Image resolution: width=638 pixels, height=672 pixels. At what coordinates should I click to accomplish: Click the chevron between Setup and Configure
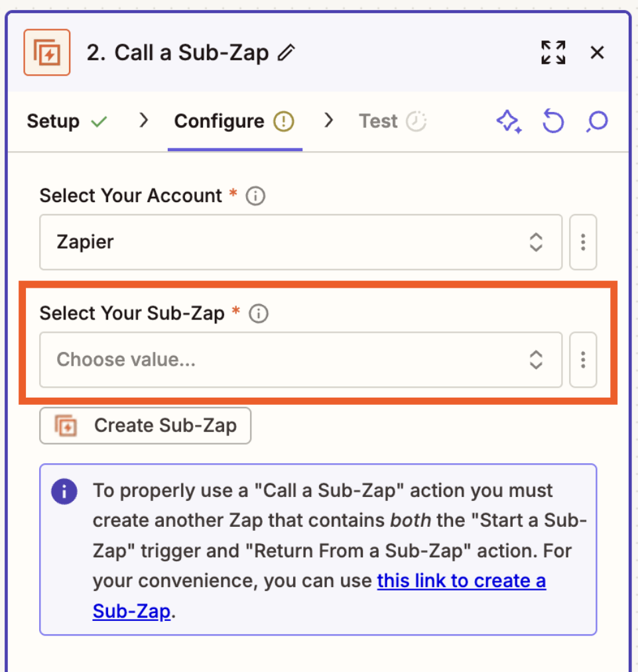tap(144, 121)
